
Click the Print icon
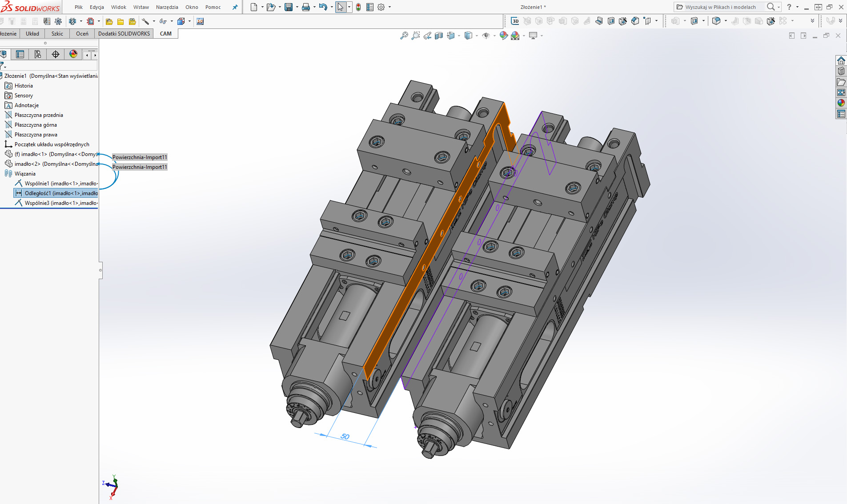point(306,7)
